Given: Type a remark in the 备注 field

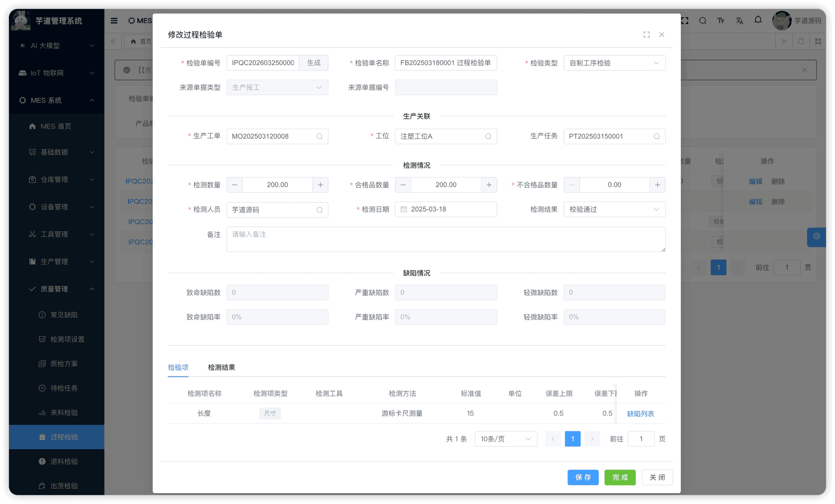Looking at the screenshot, I should pos(446,239).
